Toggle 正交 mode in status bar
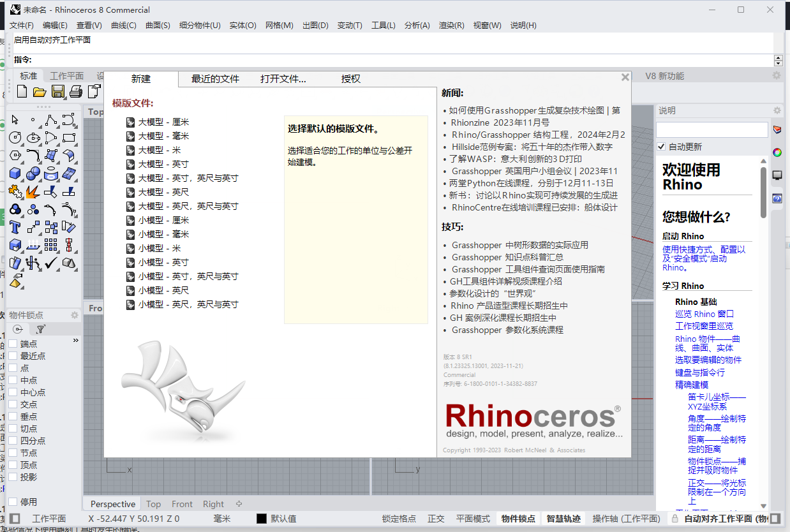 point(436,518)
